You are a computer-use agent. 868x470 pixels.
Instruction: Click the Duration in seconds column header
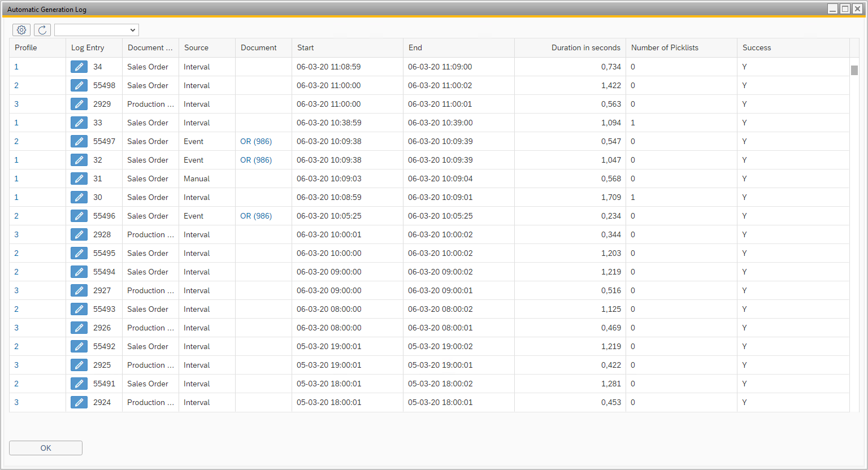585,48
